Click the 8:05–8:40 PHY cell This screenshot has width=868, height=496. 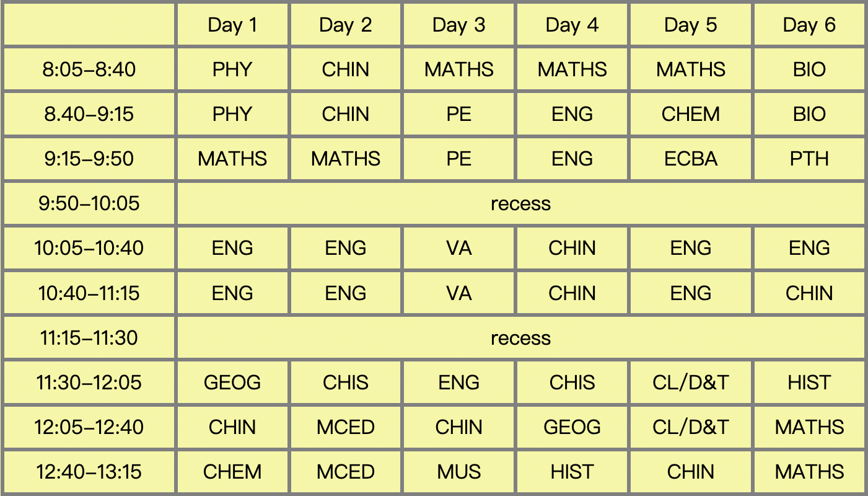coord(232,69)
